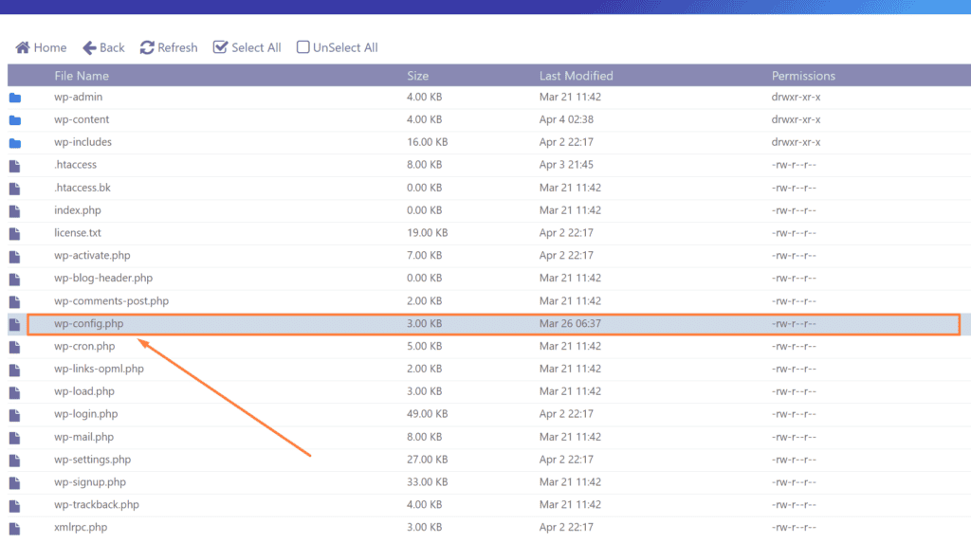
Task: Select the wp-activate.php file name
Action: point(92,255)
